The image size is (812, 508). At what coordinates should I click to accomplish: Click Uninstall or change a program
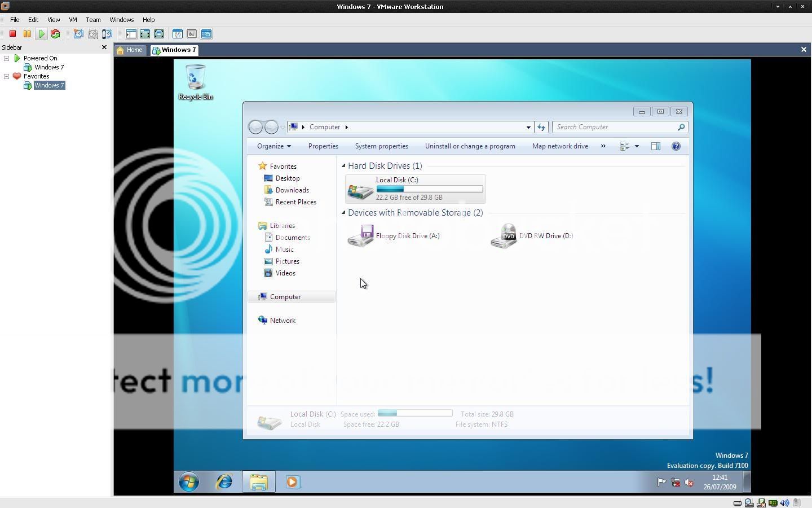point(470,146)
